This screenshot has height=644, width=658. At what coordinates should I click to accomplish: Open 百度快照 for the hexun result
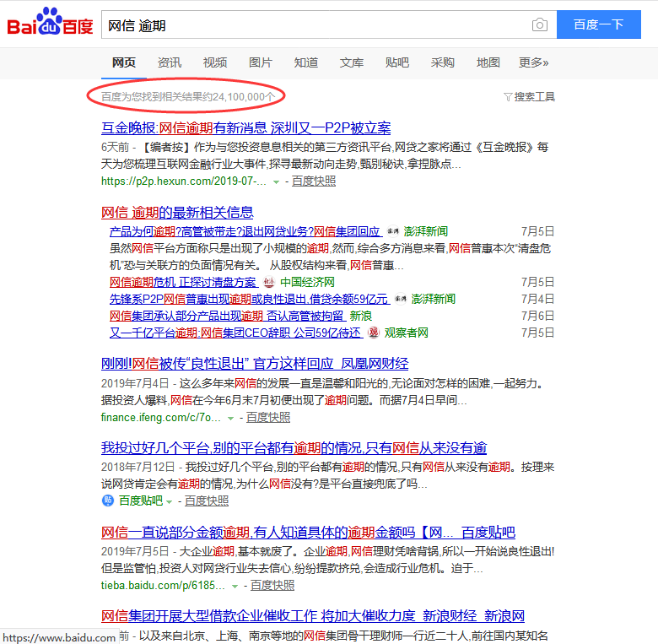pos(314,181)
